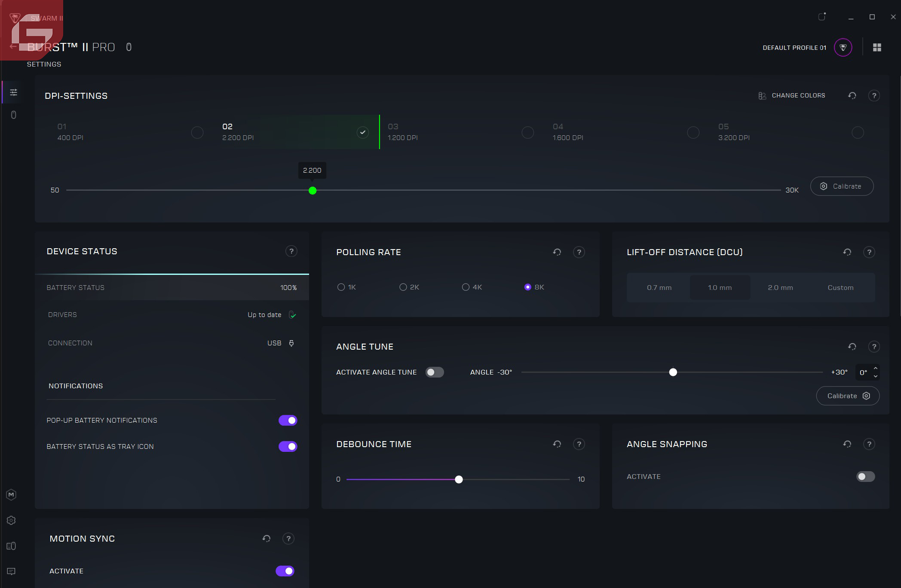Click the mouse button assignment sidebar icon
The width and height of the screenshot is (901, 588).
[13, 115]
